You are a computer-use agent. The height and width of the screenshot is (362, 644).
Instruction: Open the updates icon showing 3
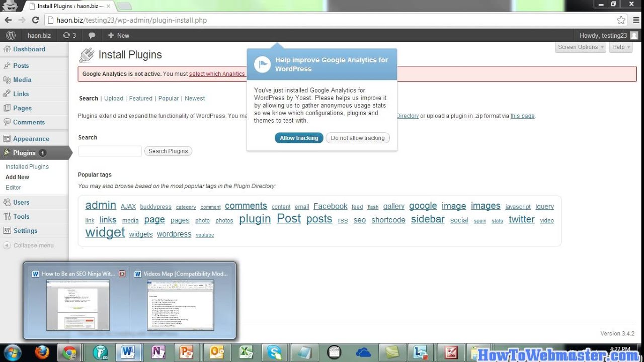coord(69,36)
